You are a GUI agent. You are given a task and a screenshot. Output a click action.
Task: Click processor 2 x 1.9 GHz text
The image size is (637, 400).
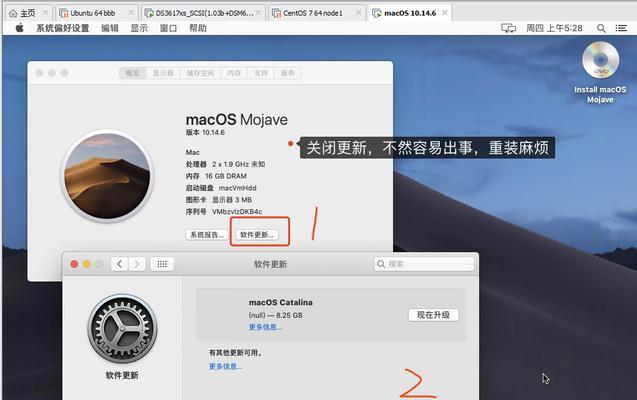(x=238, y=164)
